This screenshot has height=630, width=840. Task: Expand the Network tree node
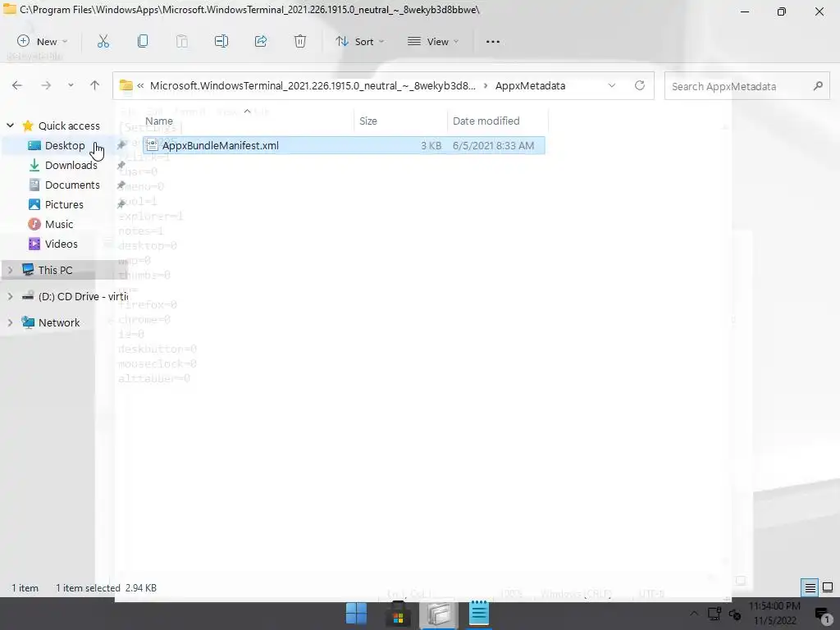[10, 322]
